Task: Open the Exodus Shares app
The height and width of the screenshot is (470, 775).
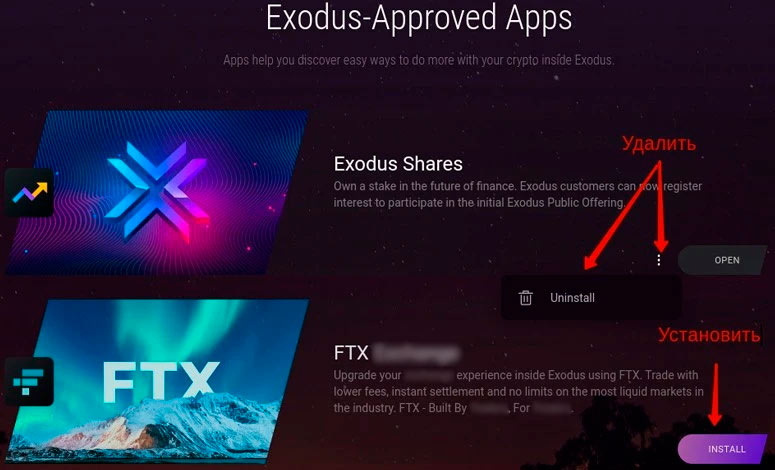Action: (x=722, y=260)
